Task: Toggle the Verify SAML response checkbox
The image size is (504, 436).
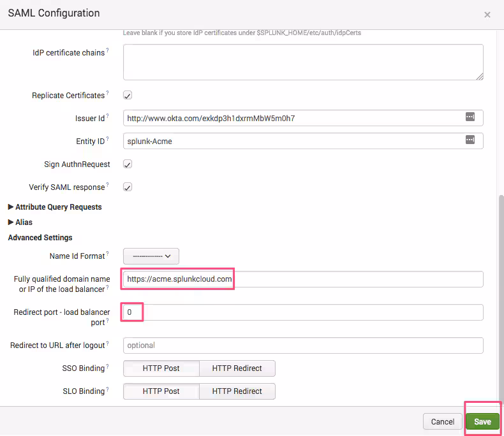Action: pyautogui.click(x=128, y=187)
